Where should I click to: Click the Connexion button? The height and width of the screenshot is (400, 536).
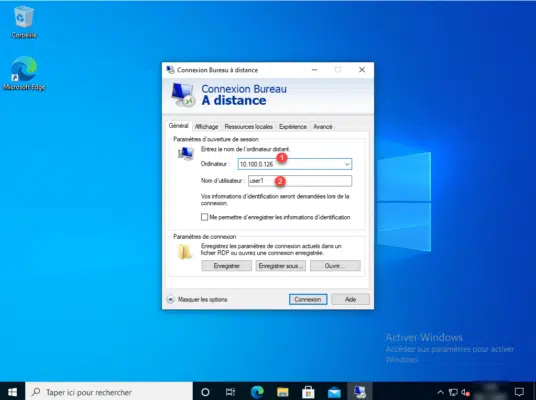(x=308, y=299)
